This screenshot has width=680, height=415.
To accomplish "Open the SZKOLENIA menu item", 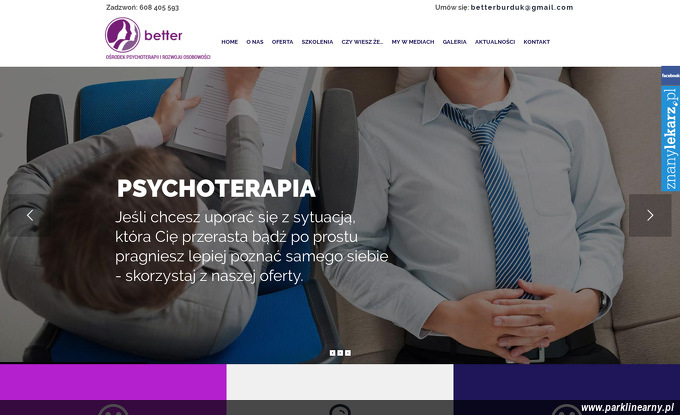I will 317,42.
